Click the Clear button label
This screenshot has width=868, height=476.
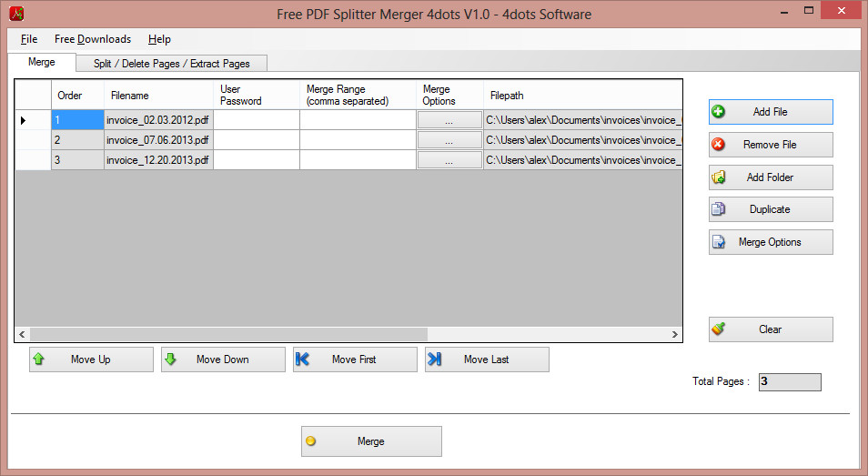(x=770, y=329)
